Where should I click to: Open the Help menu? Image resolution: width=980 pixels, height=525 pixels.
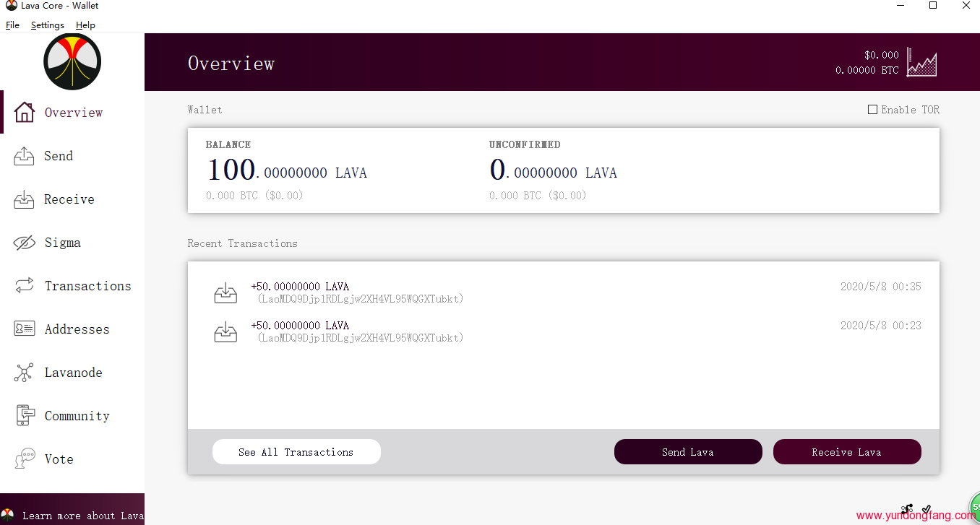point(85,25)
